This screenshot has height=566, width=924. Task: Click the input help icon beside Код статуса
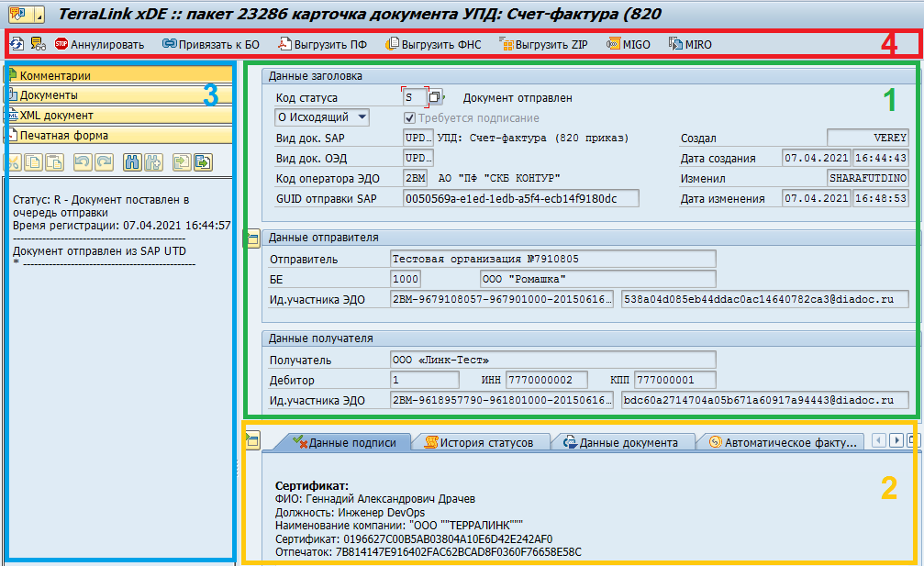[436, 97]
